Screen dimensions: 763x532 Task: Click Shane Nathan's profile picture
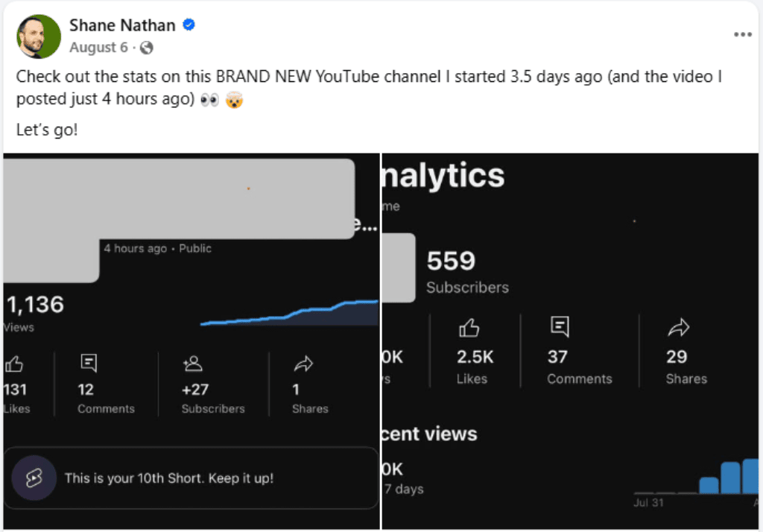(39, 36)
